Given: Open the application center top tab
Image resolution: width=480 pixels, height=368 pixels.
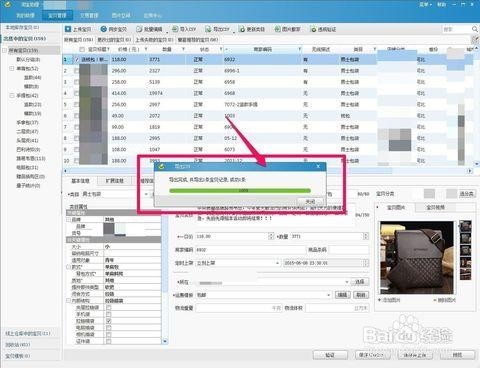Looking at the screenshot, I should [x=152, y=15].
